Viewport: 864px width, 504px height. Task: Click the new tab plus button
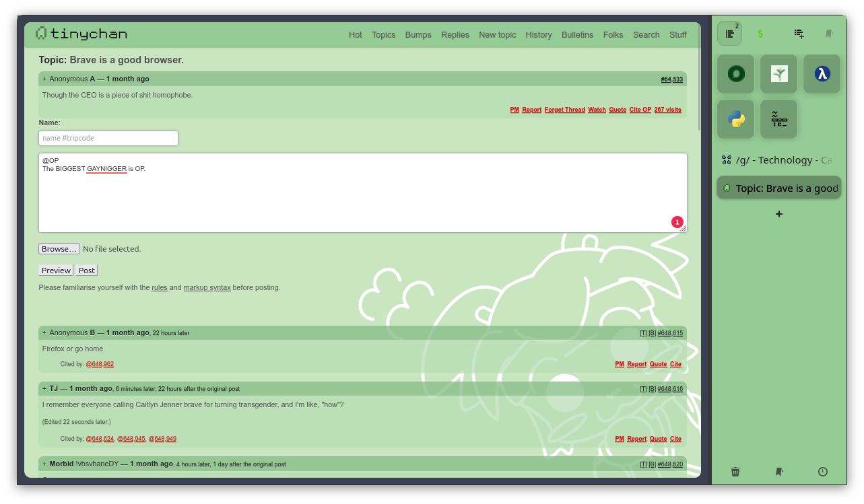[x=779, y=214]
